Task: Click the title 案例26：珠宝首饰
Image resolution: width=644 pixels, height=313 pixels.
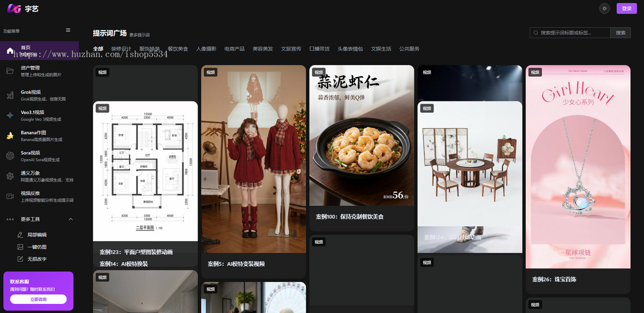Action: (x=554, y=280)
